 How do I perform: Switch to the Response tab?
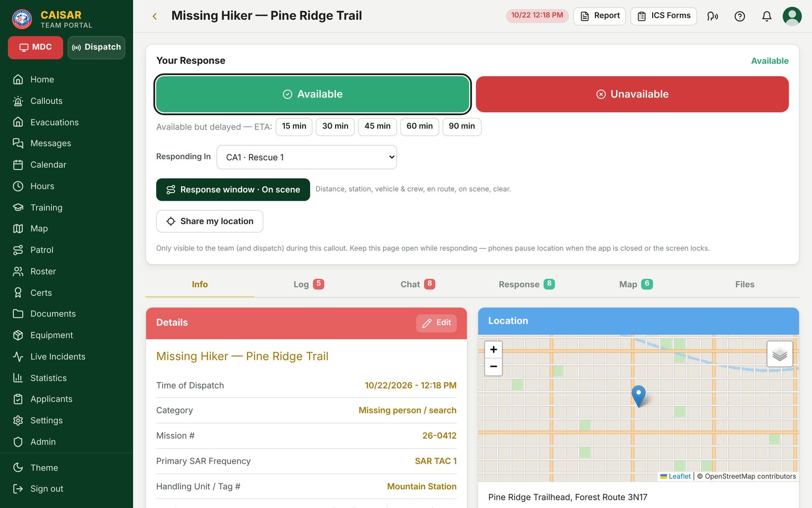526,284
